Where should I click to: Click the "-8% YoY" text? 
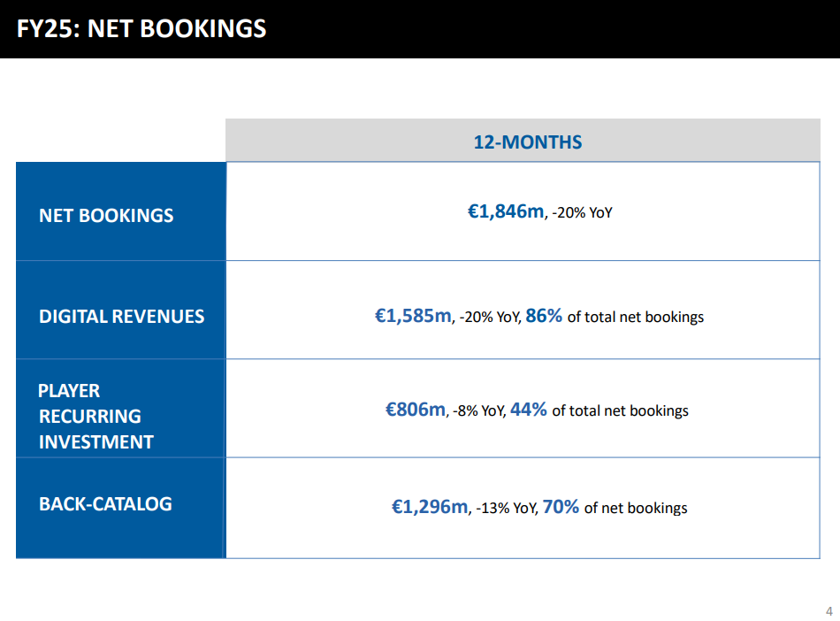click(x=478, y=411)
